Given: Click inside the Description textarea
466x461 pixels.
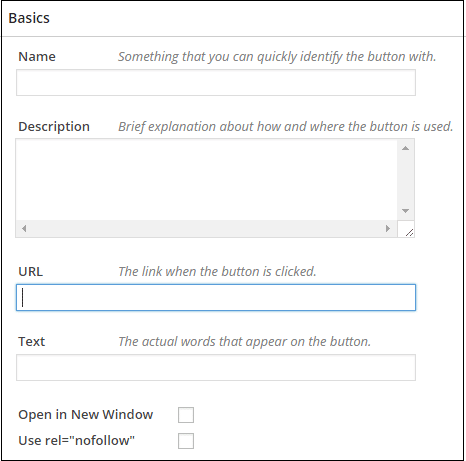Looking at the screenshot, I should pos(206,180).
